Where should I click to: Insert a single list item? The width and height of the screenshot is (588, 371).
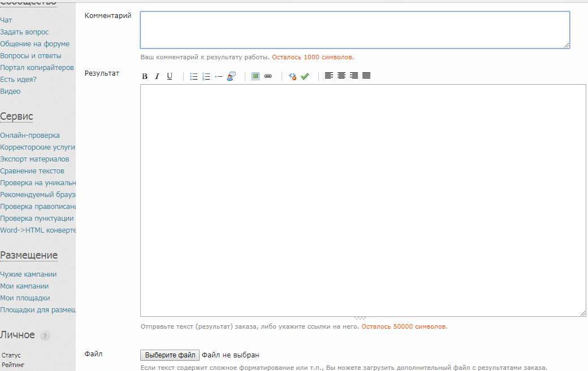[218, 76]
